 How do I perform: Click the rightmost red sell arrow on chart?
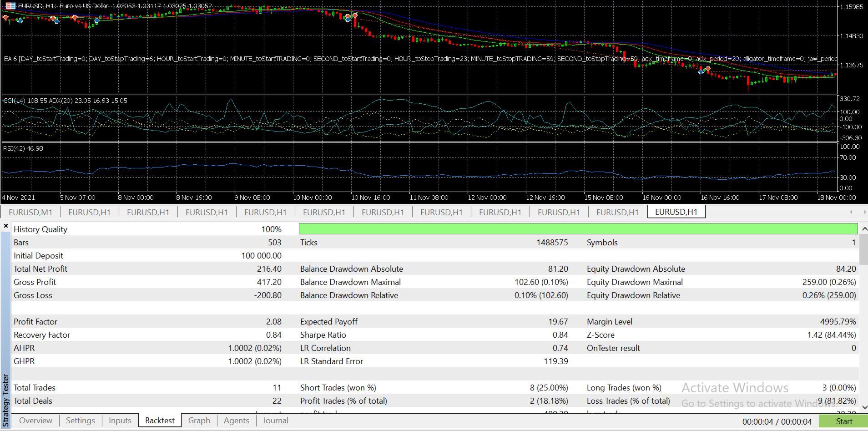(708, 69)
